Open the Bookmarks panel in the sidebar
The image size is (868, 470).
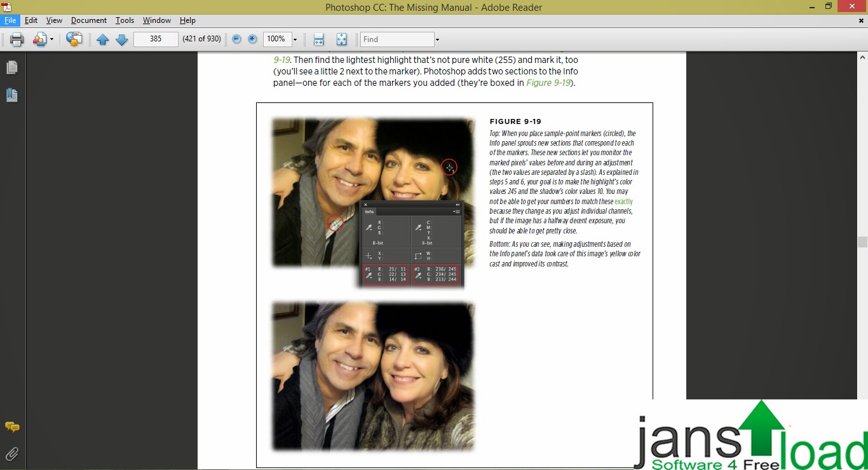tap(11, 95)
